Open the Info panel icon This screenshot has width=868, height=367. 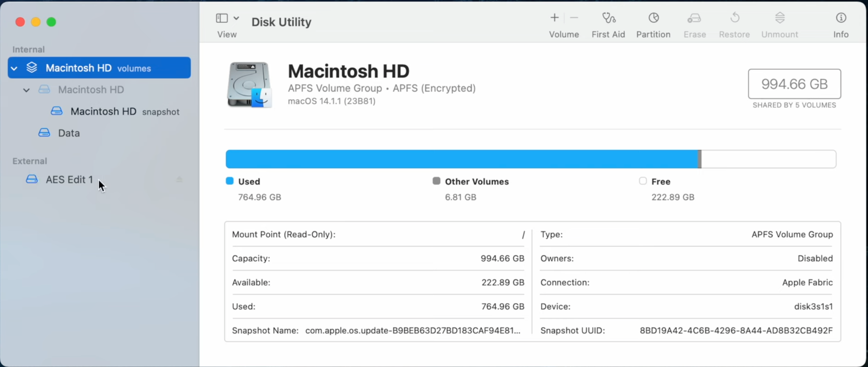(841, 18)
